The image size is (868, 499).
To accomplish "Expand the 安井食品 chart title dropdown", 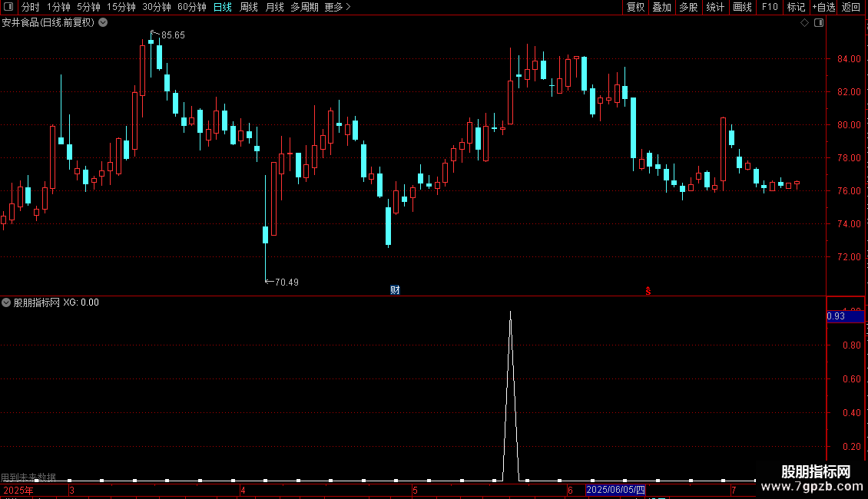I will (x=103, y=22).
